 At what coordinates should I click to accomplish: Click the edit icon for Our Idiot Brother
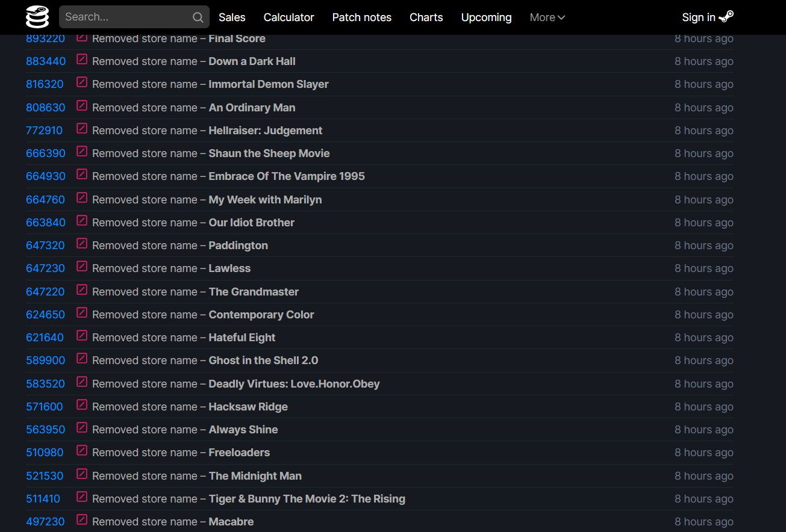[x=82, y=221]
